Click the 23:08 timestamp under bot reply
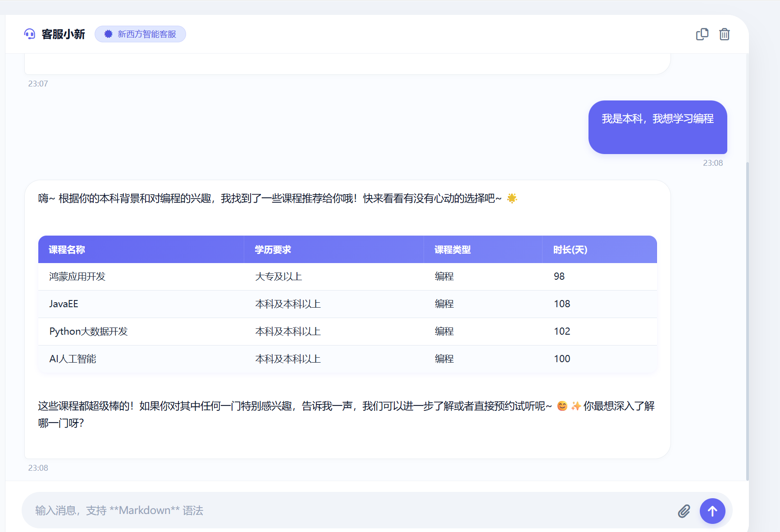 tap(38, 468)
